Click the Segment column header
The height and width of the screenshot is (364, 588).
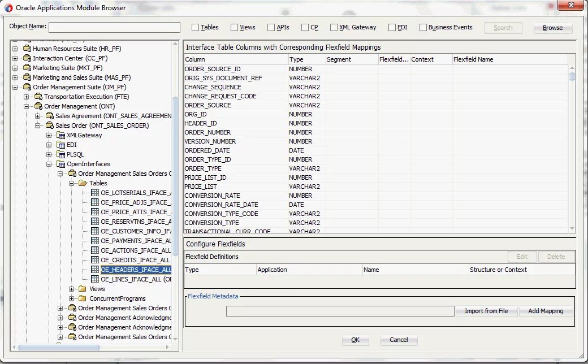[x=352, y=59]
